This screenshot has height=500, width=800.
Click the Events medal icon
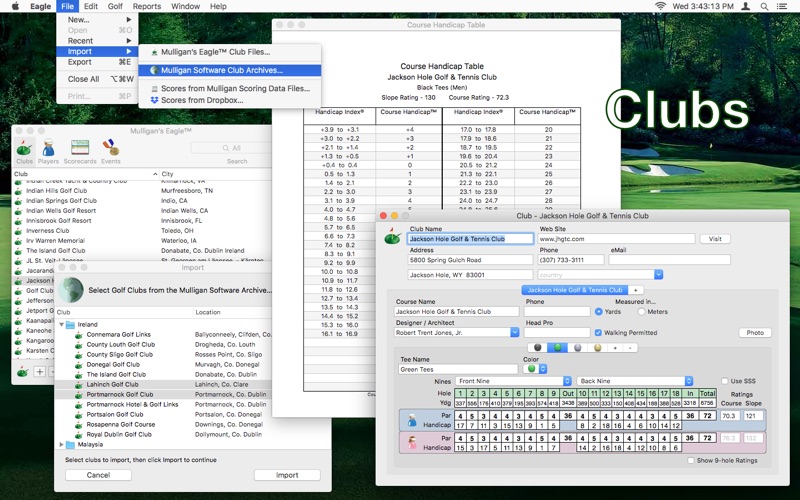click(x=110, y=151)
